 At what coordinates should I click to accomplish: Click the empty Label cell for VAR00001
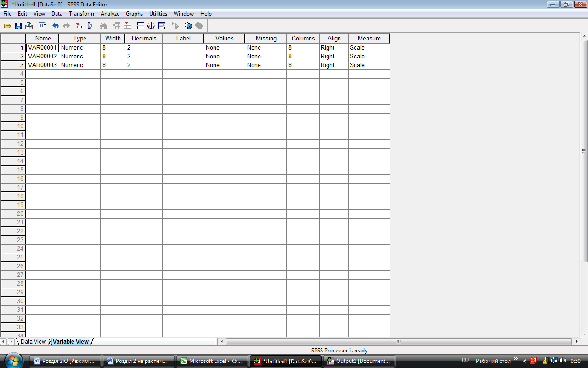click(x=183, y=47)
